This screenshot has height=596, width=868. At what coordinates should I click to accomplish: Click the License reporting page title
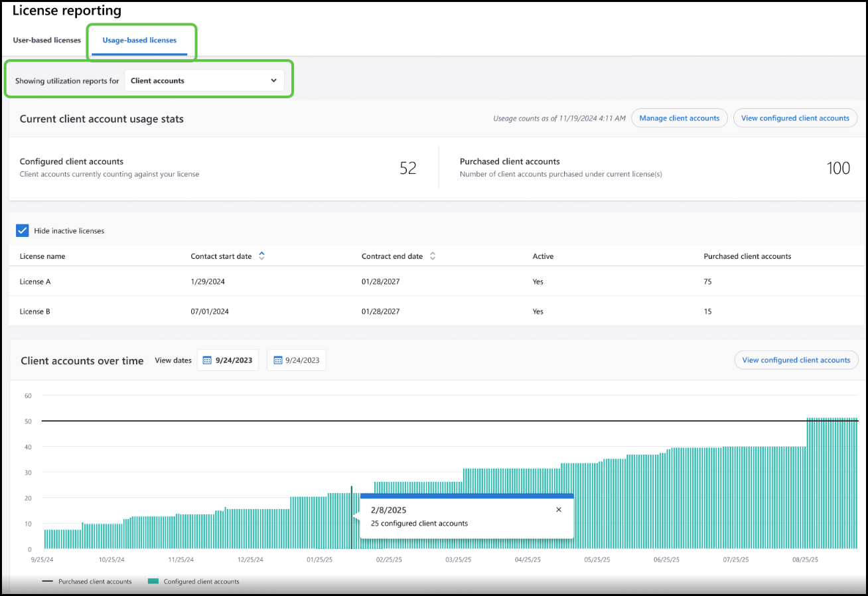pos(67,11)
